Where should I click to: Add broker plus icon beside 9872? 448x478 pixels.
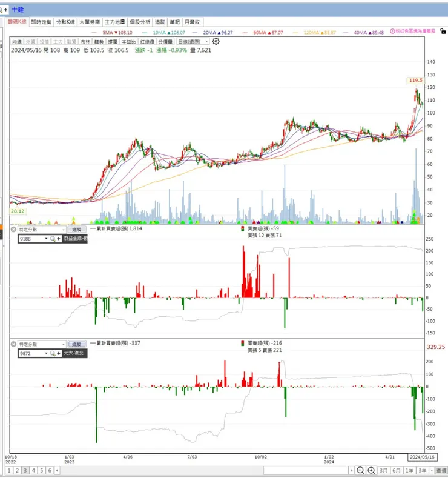point(59,353)
